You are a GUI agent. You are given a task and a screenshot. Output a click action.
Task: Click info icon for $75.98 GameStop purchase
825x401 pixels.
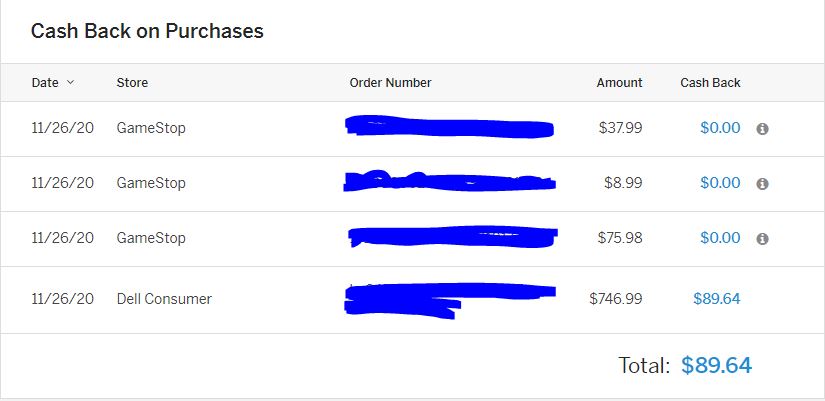pos(762,239)
